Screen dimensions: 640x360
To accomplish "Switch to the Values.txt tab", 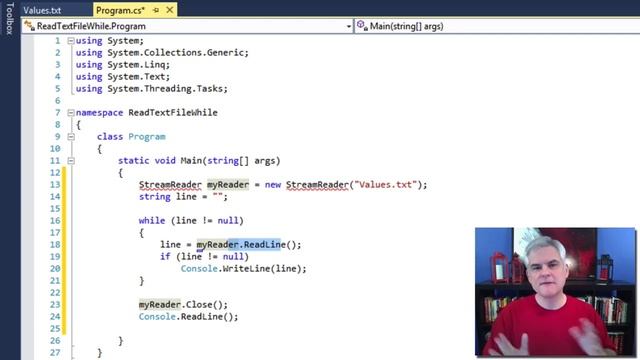I will click(x=42, y=10).
